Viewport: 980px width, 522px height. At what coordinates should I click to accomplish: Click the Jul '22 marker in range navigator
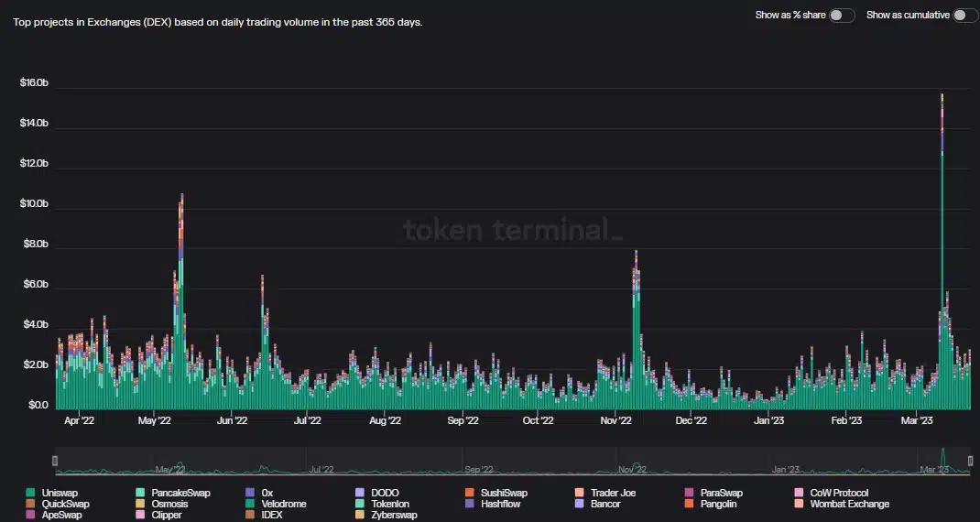(x=321, y=470)
